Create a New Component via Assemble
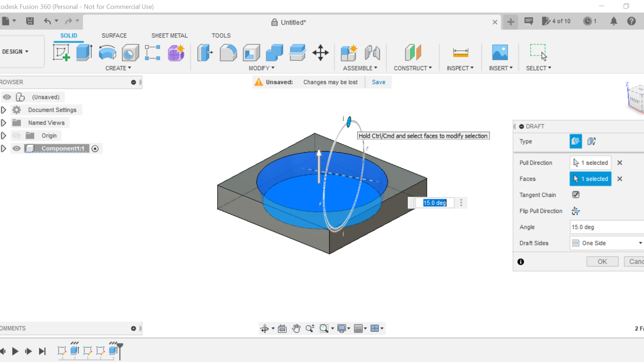 click(349, 52)
